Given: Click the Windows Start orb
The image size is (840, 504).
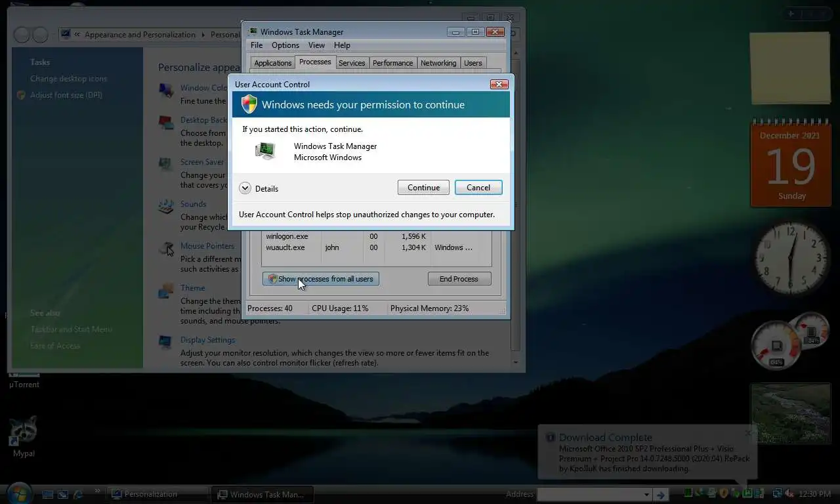Looking at the screenshot, I should pyautogui.click(x=18, y=493).
